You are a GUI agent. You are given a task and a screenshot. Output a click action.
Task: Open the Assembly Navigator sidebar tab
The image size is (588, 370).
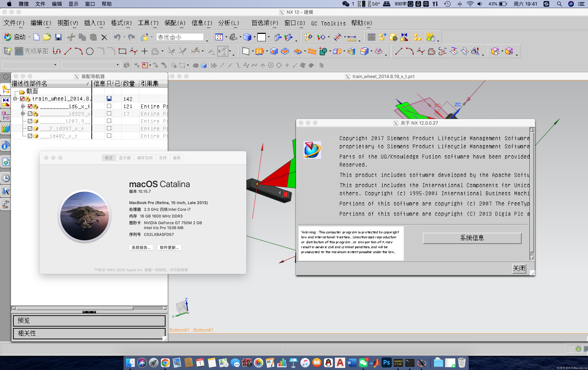[x=6, y=89]
